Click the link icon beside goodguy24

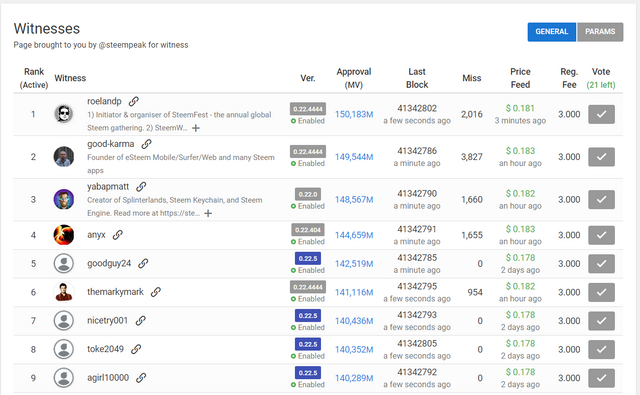point(143,263)
